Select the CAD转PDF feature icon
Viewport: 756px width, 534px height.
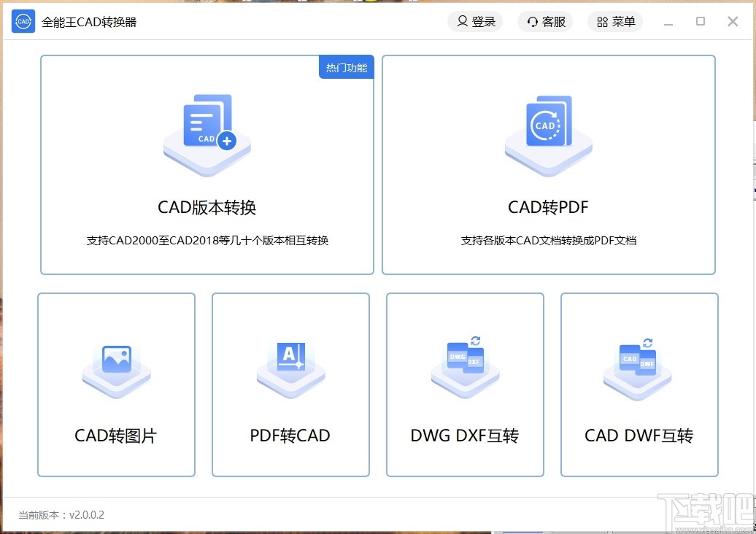(x=548, y=135)
